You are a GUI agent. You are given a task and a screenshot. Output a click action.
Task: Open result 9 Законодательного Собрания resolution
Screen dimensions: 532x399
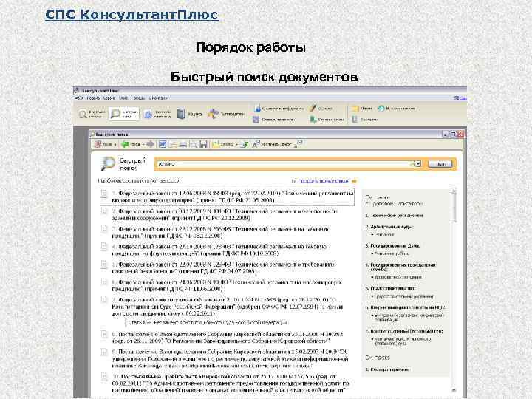231,359
